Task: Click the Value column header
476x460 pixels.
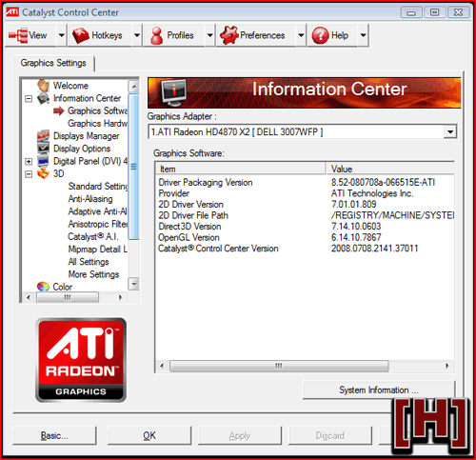Action: [x=390, y=169]
